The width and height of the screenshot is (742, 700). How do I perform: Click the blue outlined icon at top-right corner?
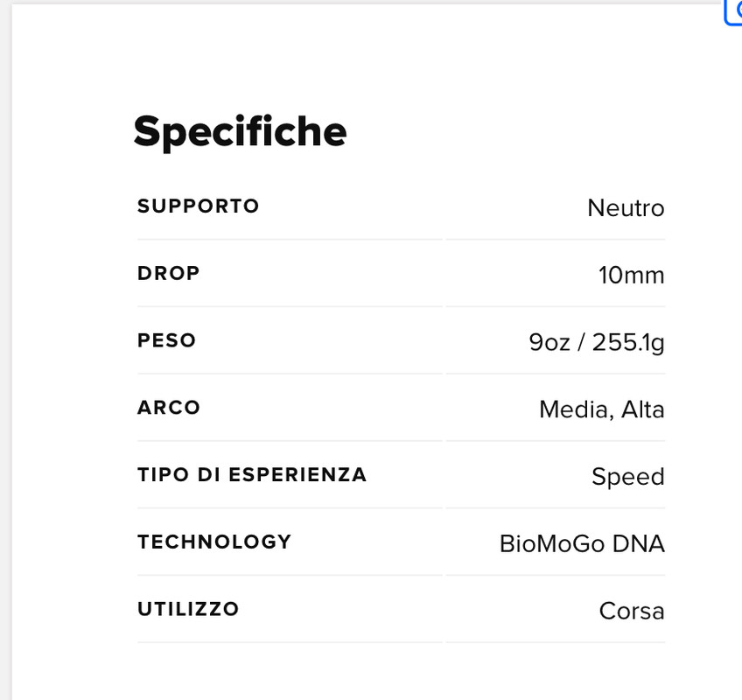click(734, 11)
